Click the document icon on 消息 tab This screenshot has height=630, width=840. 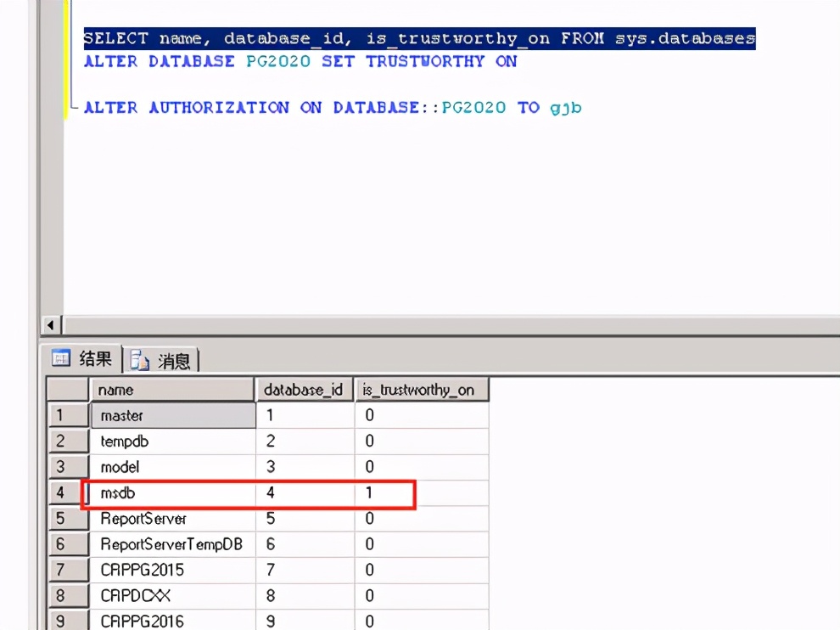140,361
